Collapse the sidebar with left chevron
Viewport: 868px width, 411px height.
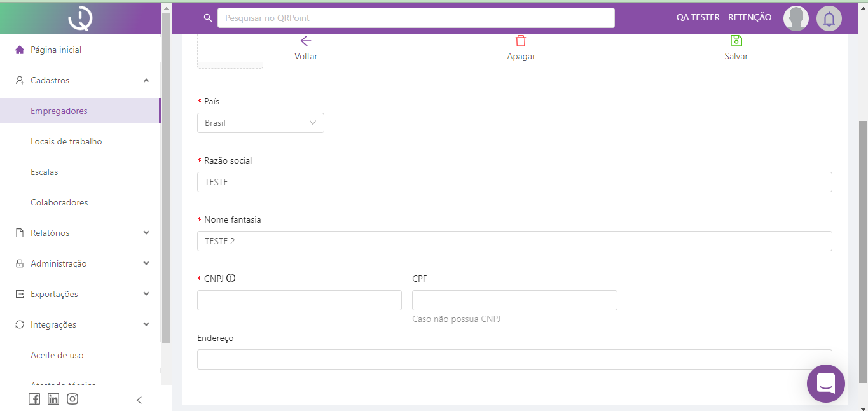pyautogui.click(x=139, y=400)
